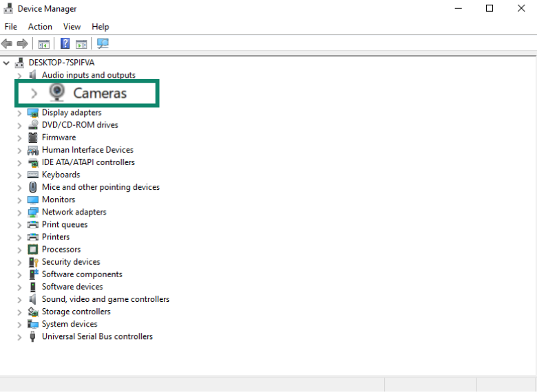The height and width of the screenshot is (392, 537).
Task: Click the Show/Hide Console Tree icon
Action: click(x=43, y=44)
